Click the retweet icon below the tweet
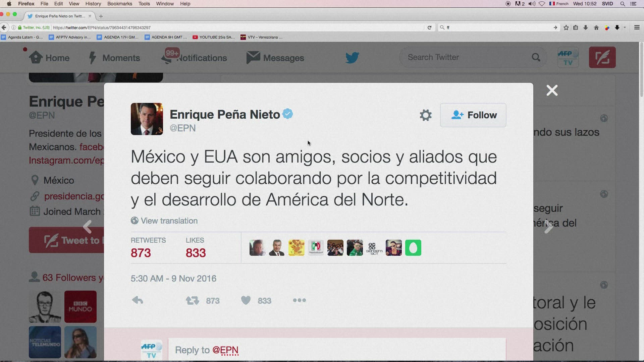Screen dimensions: 644x362 click(x=193, y=300)
